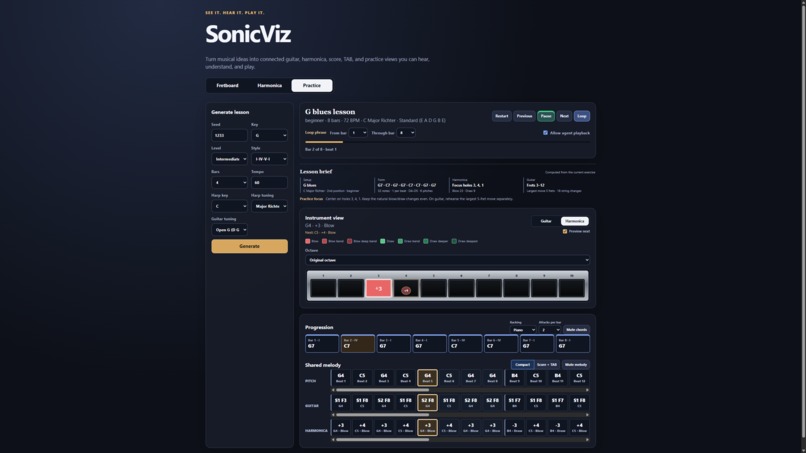This screenshot has width=806, height=453.
Task: Select the Compact melody view
Action: (522, 365)
